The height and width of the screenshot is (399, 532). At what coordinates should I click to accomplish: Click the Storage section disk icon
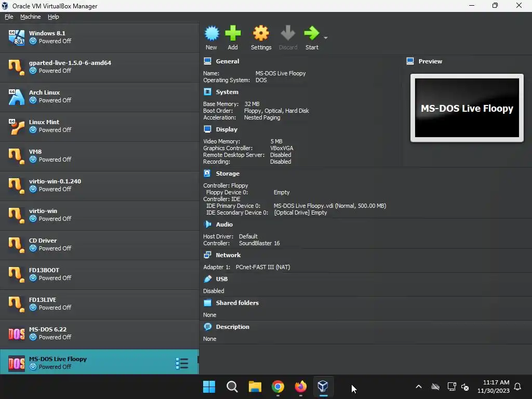[207, 173]
